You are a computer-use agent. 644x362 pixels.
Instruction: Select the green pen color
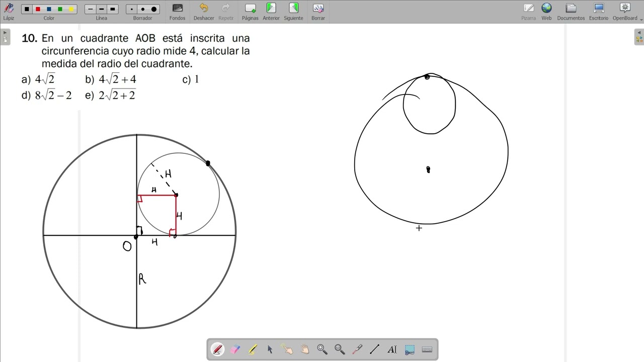click(60, 9)
